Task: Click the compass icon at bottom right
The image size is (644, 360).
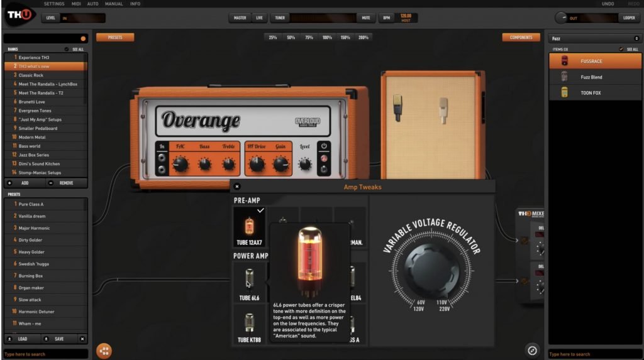Action: [x=532, y=350]
